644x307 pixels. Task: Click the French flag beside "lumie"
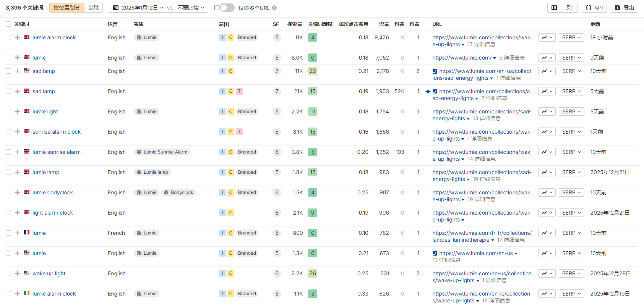pyautogui.click(x=27, y=233)
